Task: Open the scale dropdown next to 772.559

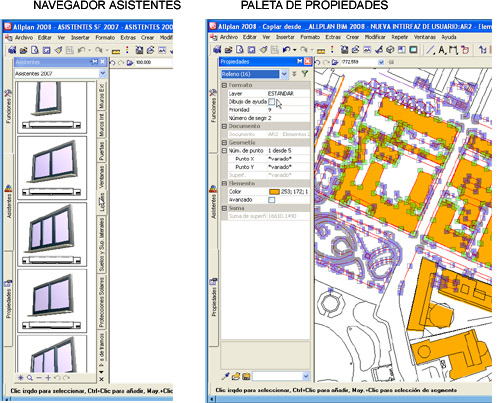Action: click(x=381, y=62)
